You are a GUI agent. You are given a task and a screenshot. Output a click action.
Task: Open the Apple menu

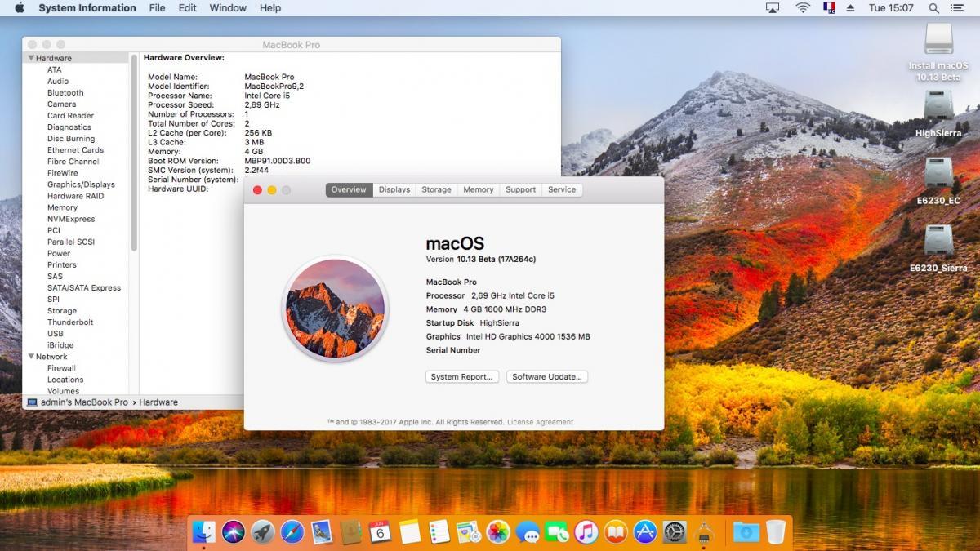[x=20, y=8]
